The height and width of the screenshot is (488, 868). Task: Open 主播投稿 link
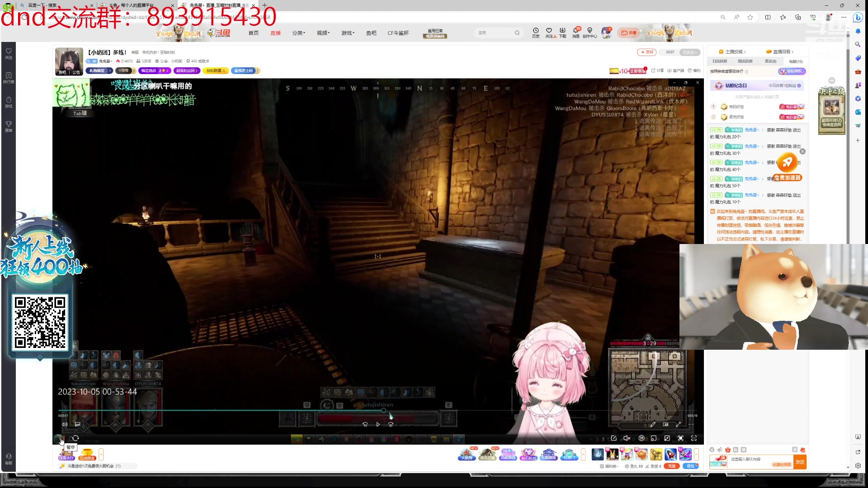732,52
